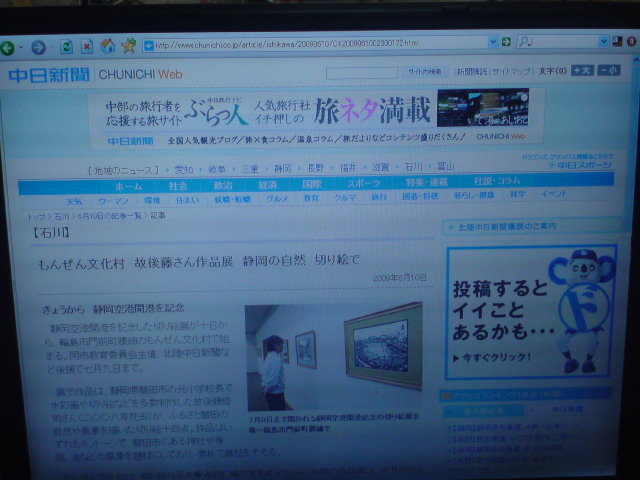Increase text size with ＋大 button
640x480 pixels.
[582, 70]
